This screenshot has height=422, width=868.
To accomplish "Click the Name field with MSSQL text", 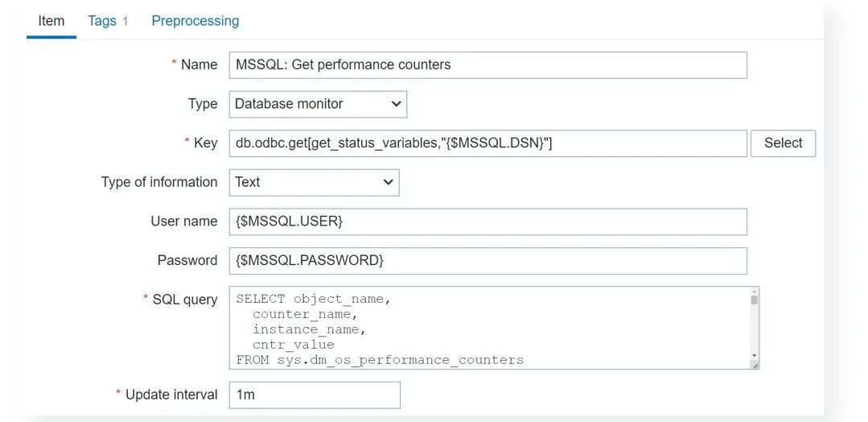I will 487,64.
